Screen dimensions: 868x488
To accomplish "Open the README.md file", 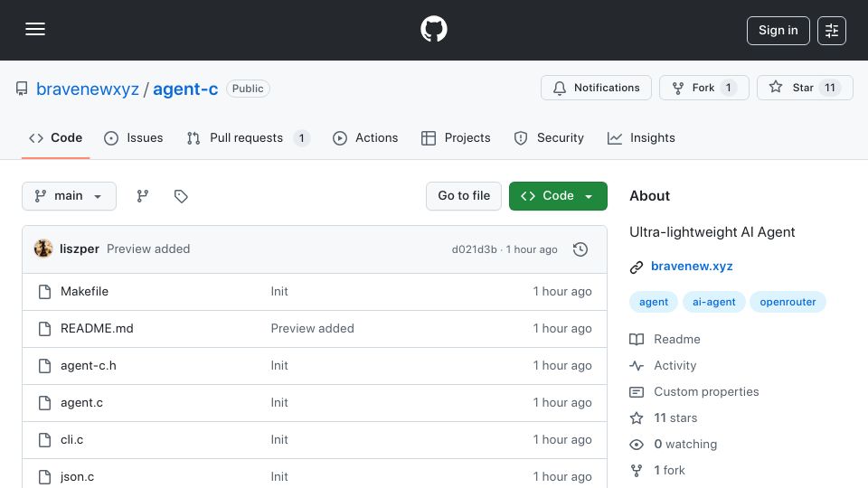I will [97, 329].
